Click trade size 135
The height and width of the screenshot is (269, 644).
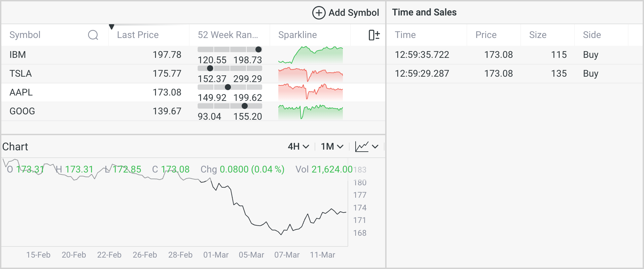(x=559, y=74)
